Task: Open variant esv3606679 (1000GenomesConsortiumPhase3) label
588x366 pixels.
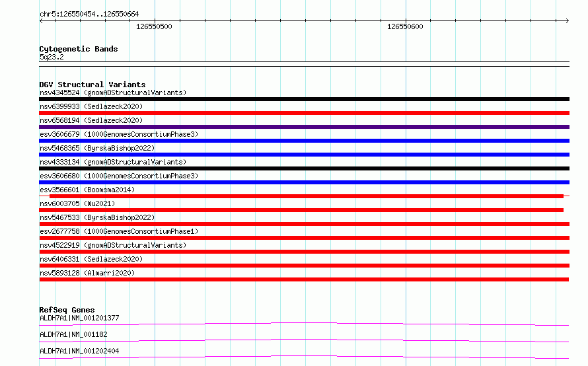Action: (x=119, y=134)
